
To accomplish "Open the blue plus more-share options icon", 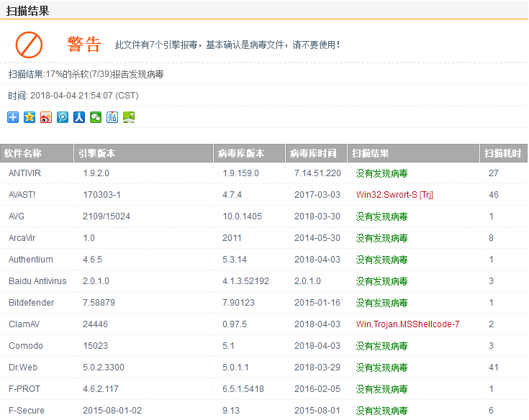I will click(13, 117).
